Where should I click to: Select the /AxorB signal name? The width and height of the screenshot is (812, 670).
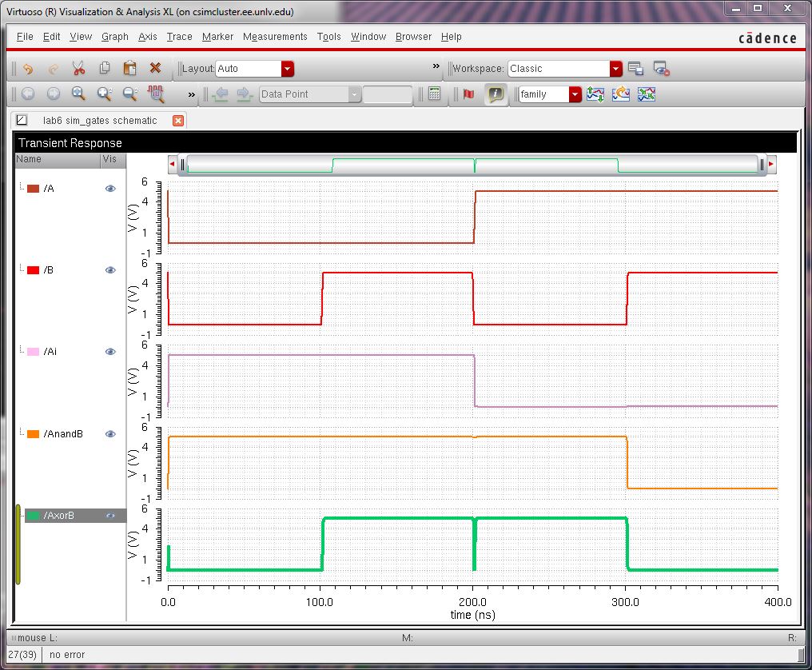pyautogui.click(x=59, y=516)
